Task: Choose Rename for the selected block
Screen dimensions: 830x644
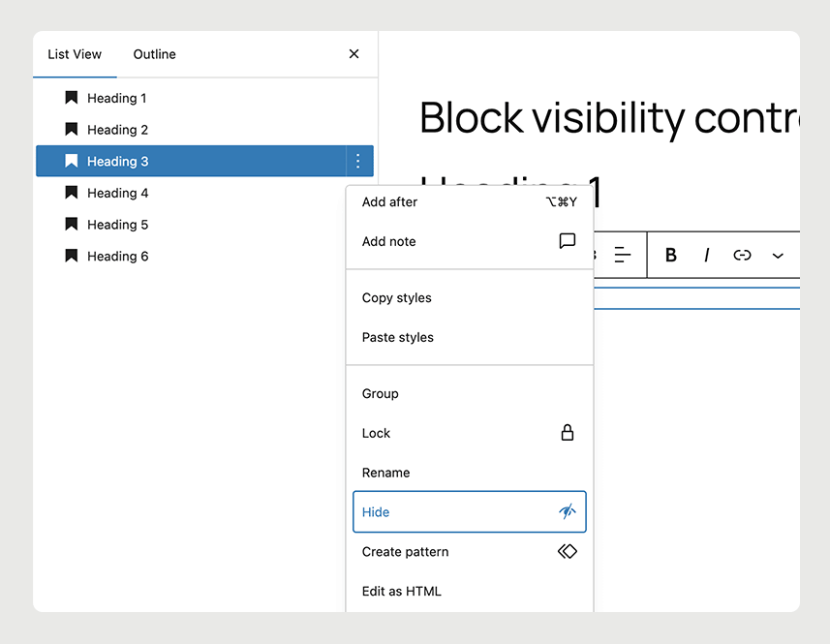Action: coord(385,472)
